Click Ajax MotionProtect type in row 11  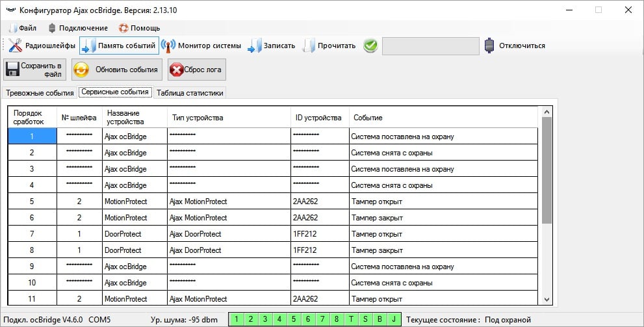click(229, 298)
